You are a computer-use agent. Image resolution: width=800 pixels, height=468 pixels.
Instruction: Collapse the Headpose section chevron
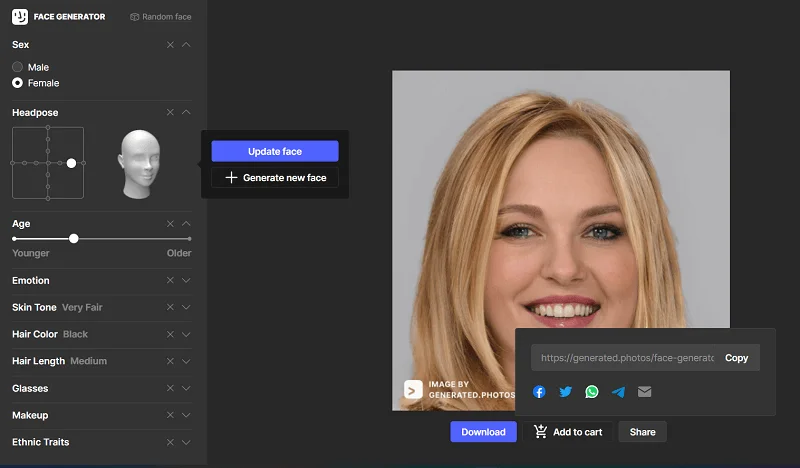coord(186,112)
